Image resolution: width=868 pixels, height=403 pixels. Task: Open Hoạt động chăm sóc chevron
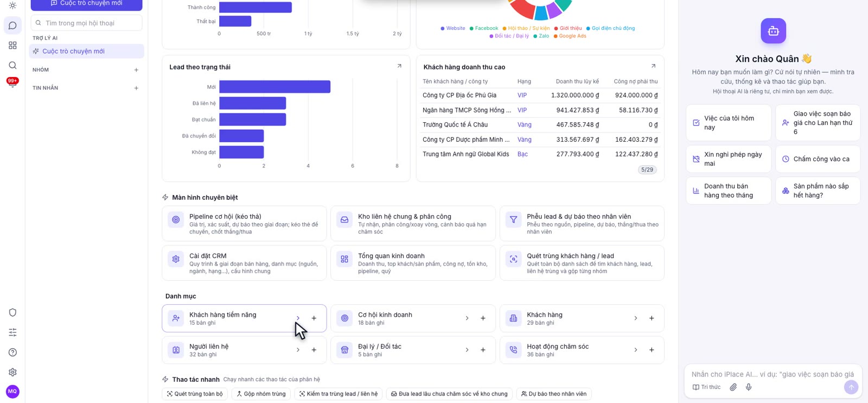(x=635, y=350)
